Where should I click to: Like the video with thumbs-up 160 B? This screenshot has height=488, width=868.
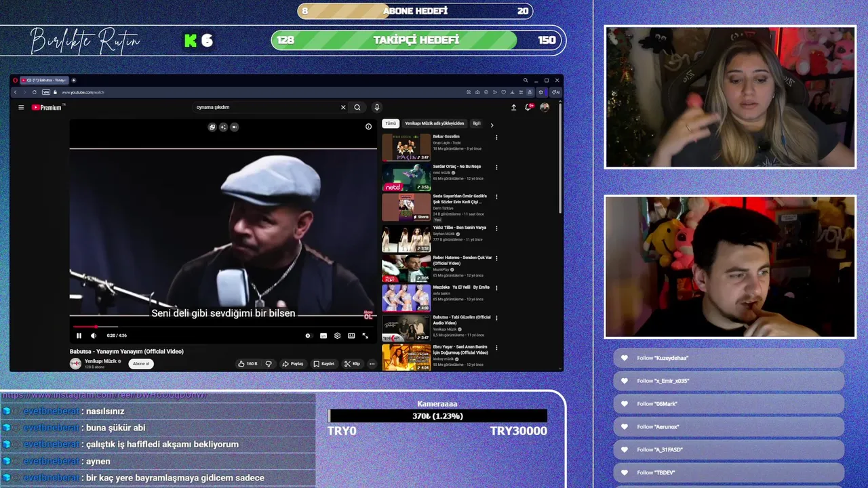tap(247, 364)
